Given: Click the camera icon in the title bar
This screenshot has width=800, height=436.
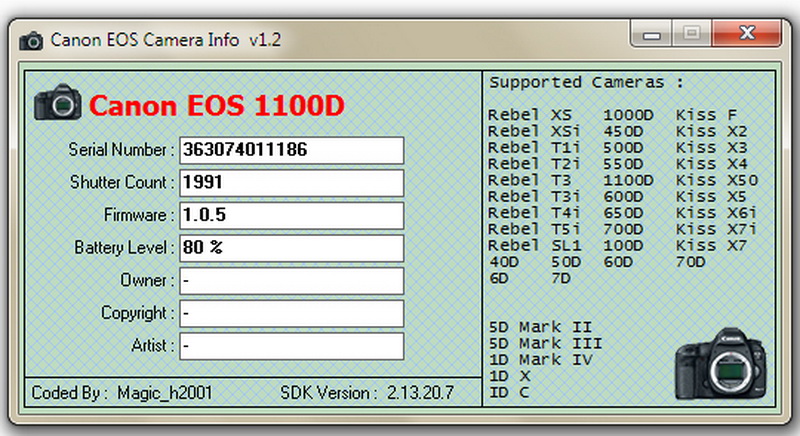Looking at the screenshot, I should [32, 40].
